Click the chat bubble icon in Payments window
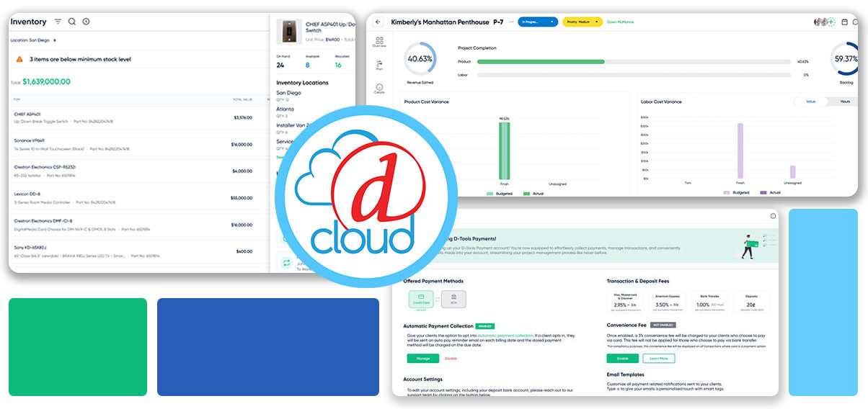868x409 pixels. (773, 215)
